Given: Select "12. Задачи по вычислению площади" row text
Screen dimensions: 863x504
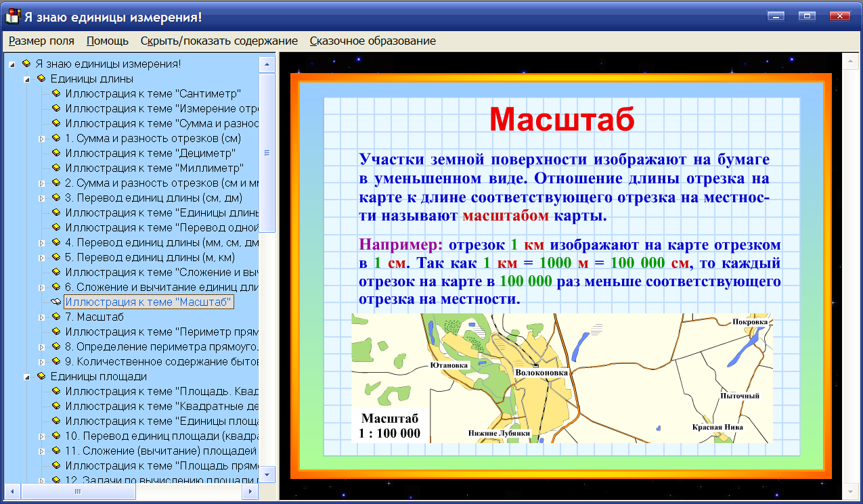Looking at the screenshot, I should tap(162, 479).
